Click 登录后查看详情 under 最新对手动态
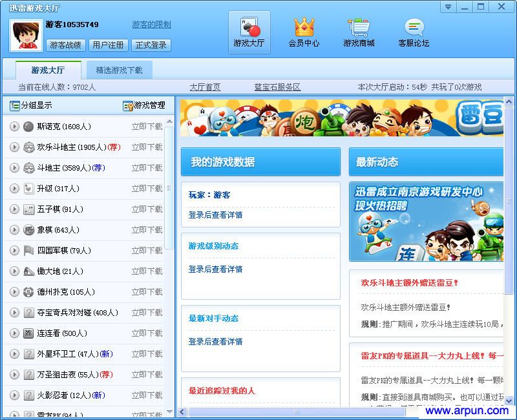The width and height of the screenshot is (517, 420). [215, 342]
